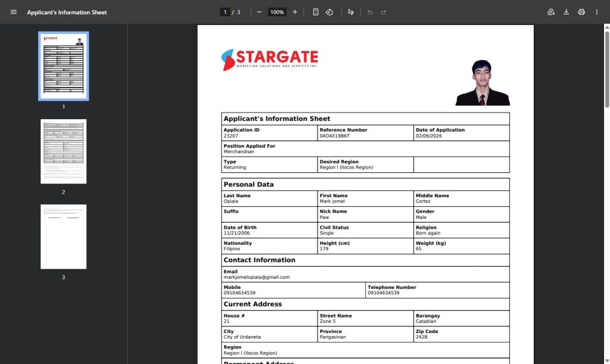Select the draw annotation tool

click(x=351, y=12)
